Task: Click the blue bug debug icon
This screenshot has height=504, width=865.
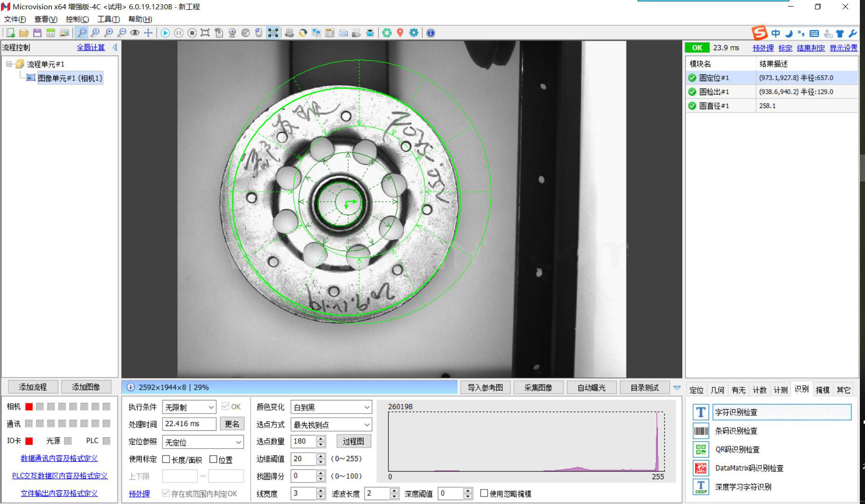Action: tap(370, 33)
